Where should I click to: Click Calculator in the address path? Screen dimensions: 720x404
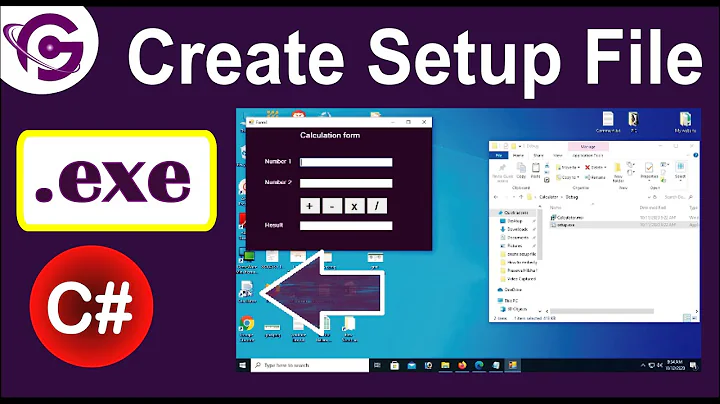pyautogui.click(x=548, y=197)
